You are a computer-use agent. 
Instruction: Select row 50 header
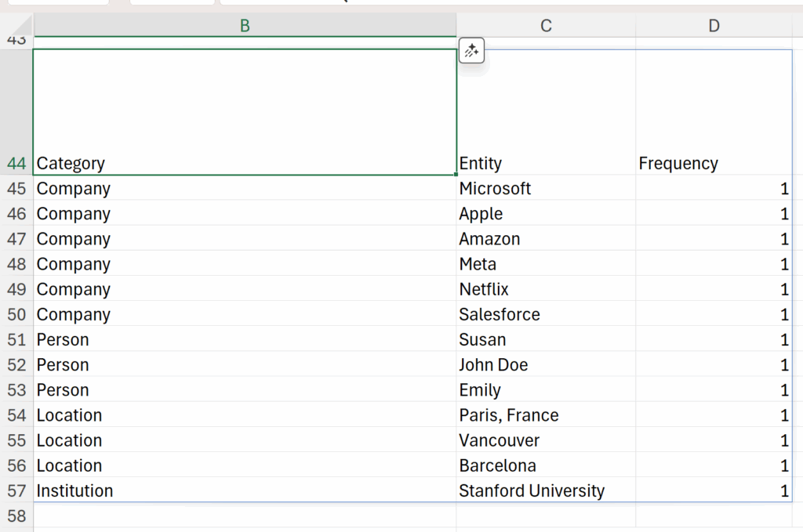pyautogui.click(x=16, y=314)
